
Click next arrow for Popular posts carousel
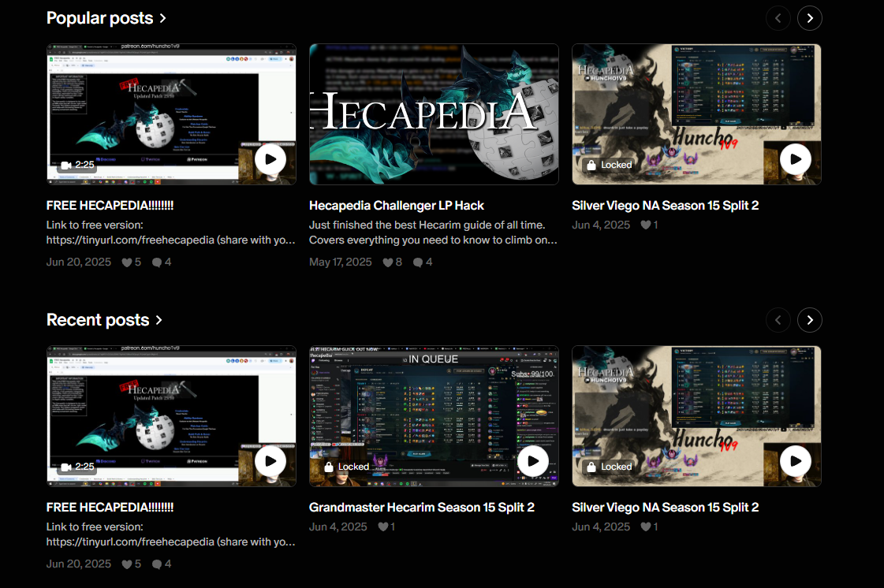(x=809, y=18)
